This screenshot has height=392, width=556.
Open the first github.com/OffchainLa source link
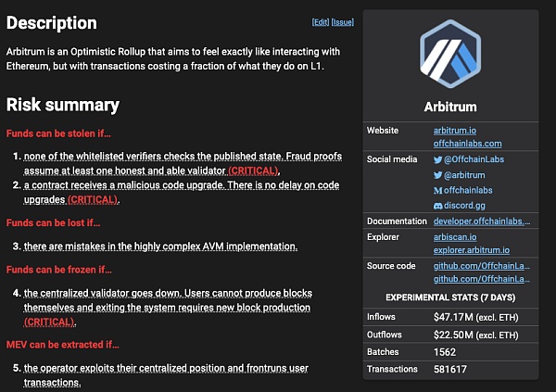[x=482, y=266]
